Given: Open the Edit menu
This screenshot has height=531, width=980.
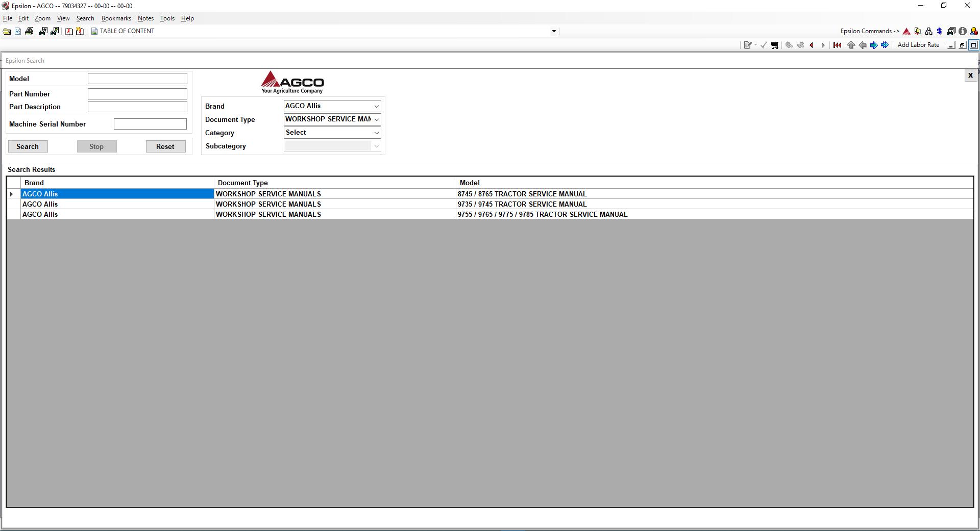Looking at the screenshot, I should 23,18.
